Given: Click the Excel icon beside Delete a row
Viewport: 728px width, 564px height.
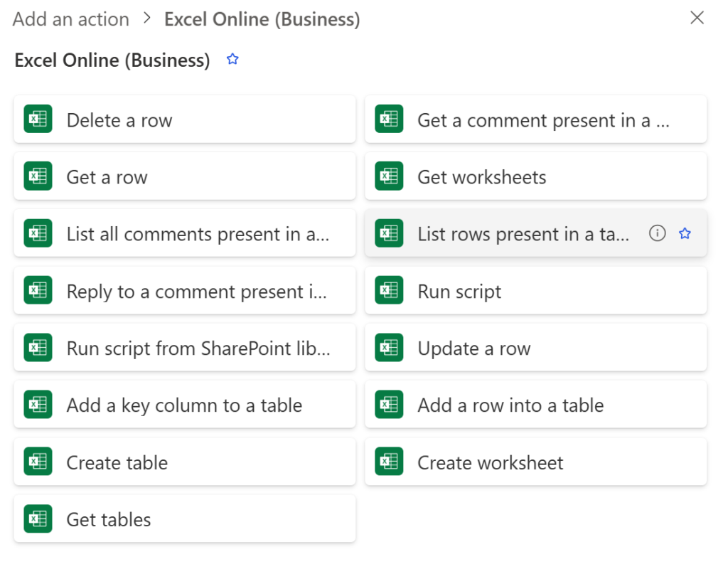Looking at the screenshot, I should click(38, 119).
